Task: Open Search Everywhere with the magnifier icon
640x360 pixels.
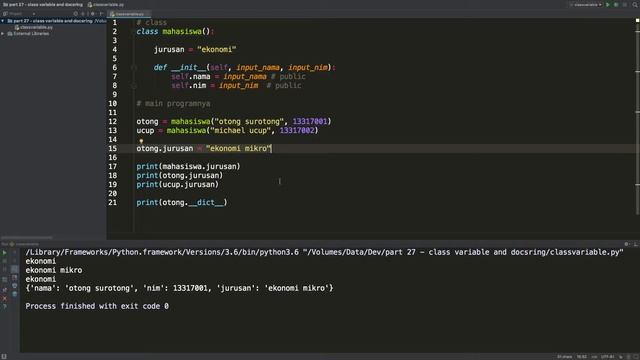Action: (635, 4)
